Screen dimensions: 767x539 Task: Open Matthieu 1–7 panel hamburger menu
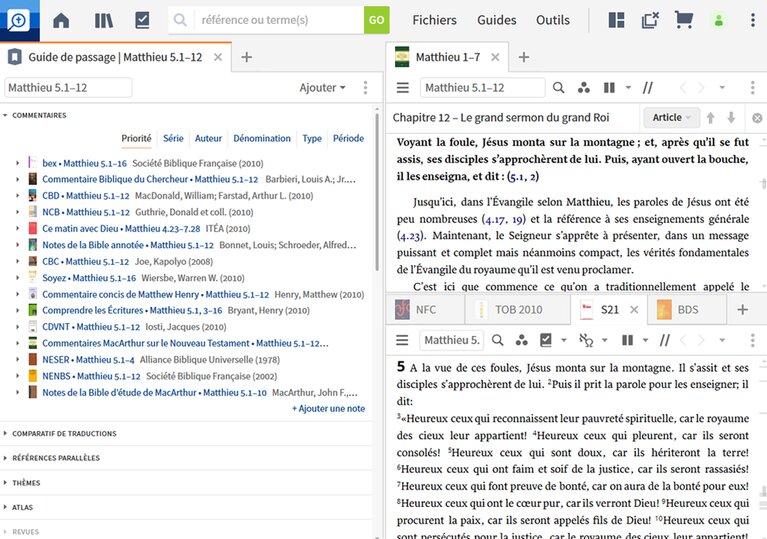pos(403,88)
